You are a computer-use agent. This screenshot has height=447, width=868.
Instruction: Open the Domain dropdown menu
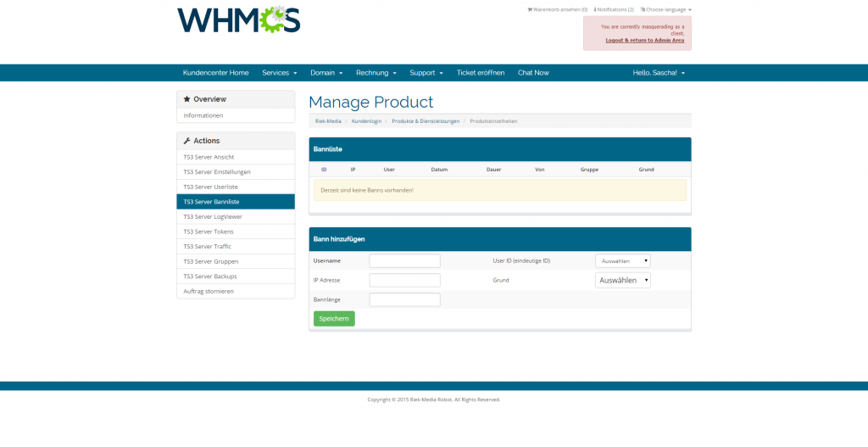[x=325, y=73]
